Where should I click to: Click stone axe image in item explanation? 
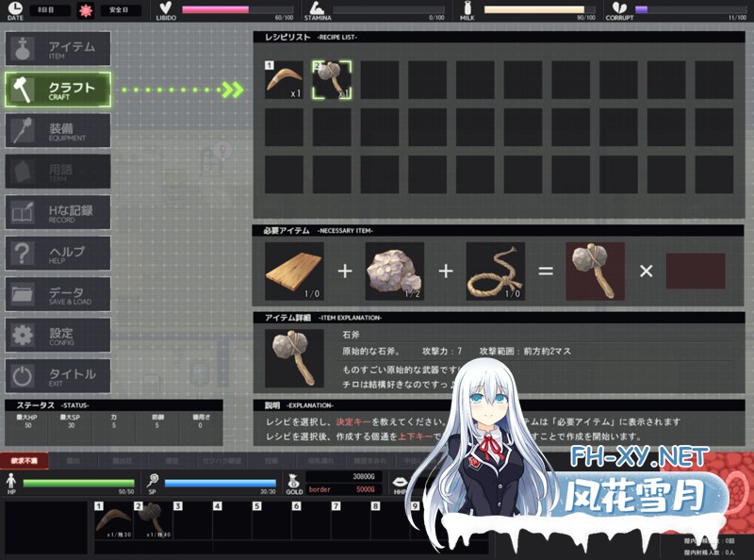[294, 358]
